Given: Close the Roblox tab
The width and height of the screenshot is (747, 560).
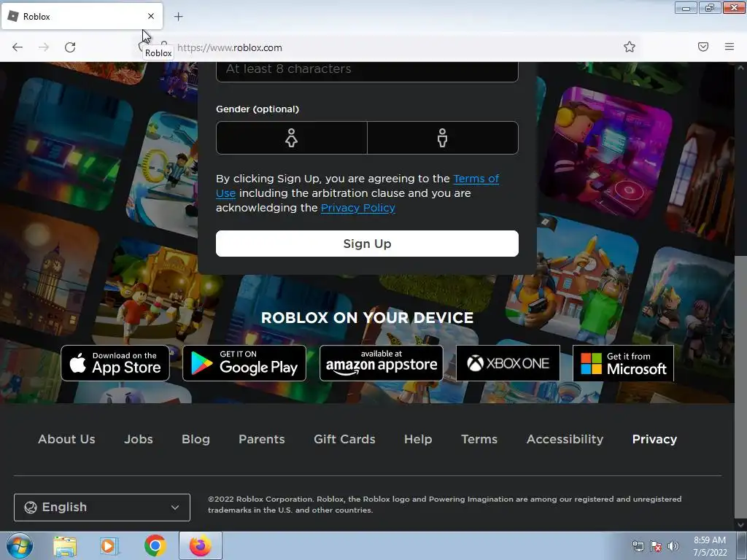Looking at the screenshot, I should tap(151, 16).
